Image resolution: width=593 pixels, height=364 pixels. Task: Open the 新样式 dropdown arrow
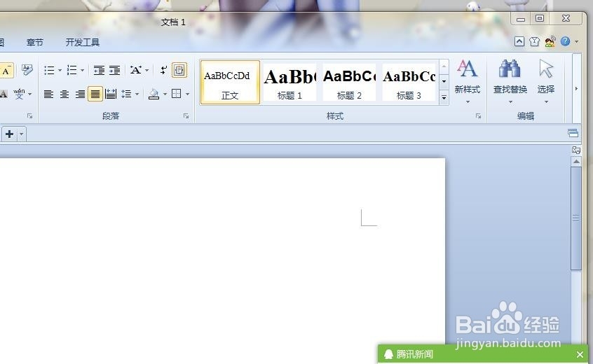tap(468, 102)
